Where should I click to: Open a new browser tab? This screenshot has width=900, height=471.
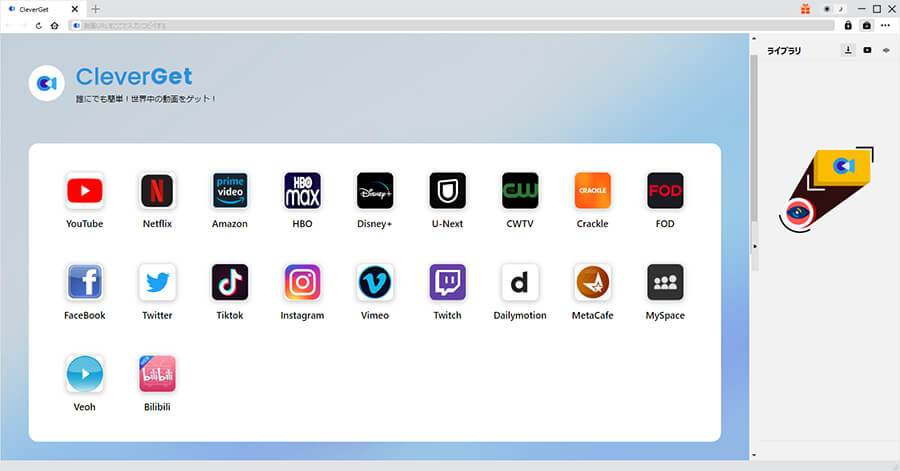(x=96, y=9)
